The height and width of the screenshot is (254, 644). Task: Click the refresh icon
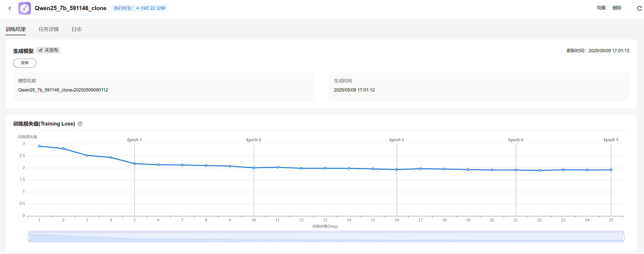click(x=639, y=8)
